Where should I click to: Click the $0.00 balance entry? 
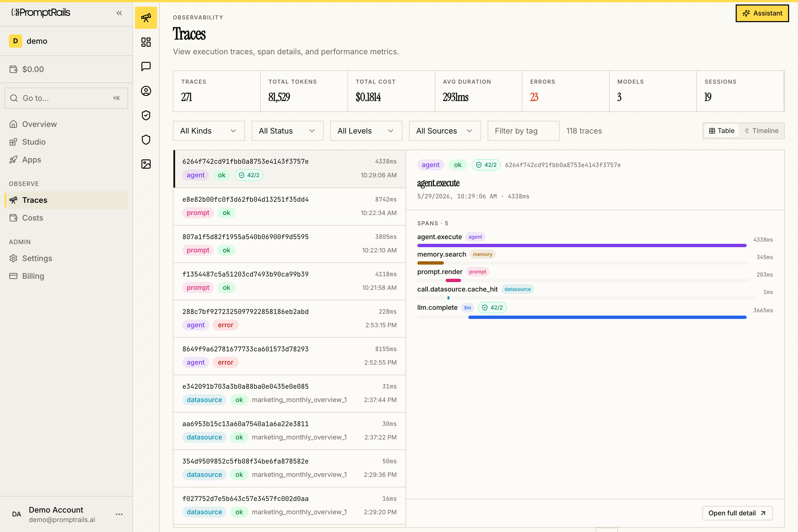[x=66, y=69]
